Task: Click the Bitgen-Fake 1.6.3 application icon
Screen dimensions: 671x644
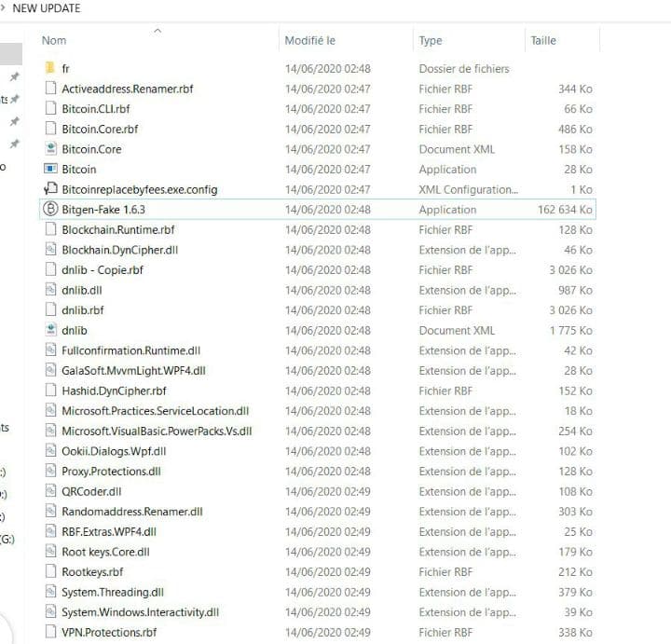Action: [x=50, y=210]
